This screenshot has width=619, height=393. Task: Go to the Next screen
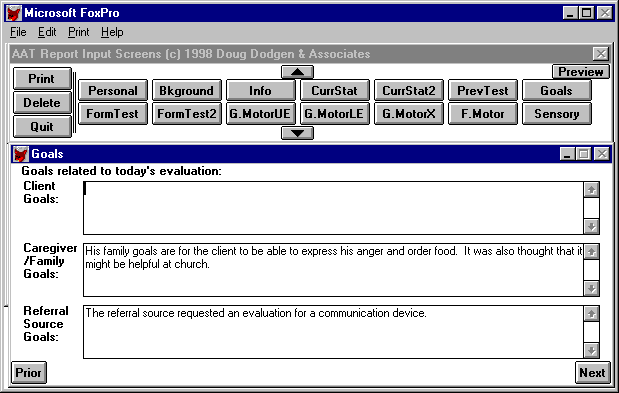(592, 372)
